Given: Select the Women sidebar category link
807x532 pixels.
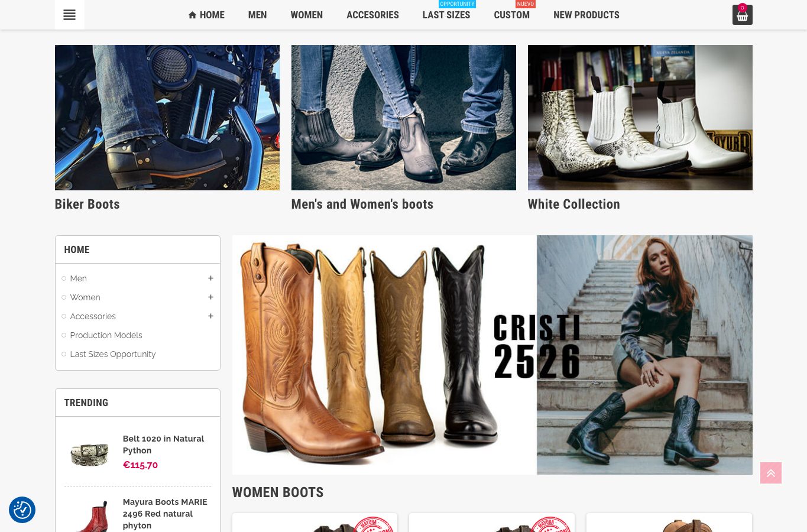Looking at the screenshot, I should (x=85, y=297).
